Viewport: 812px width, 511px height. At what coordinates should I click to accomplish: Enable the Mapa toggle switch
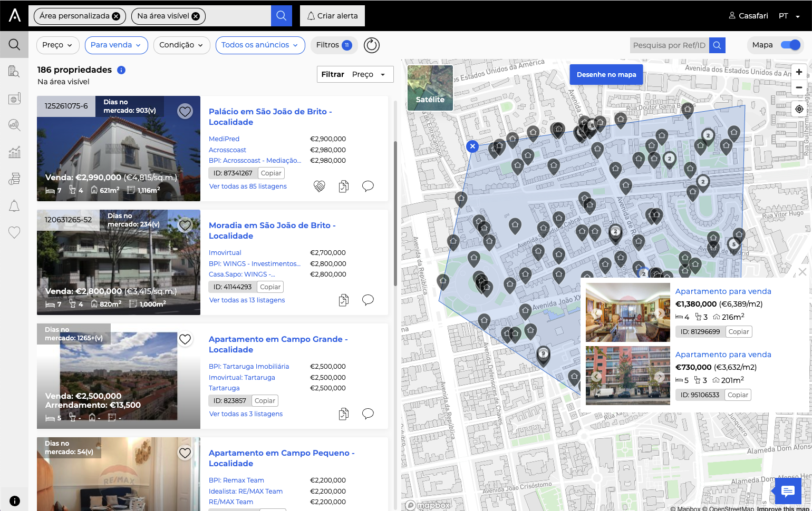pos(790,45)
